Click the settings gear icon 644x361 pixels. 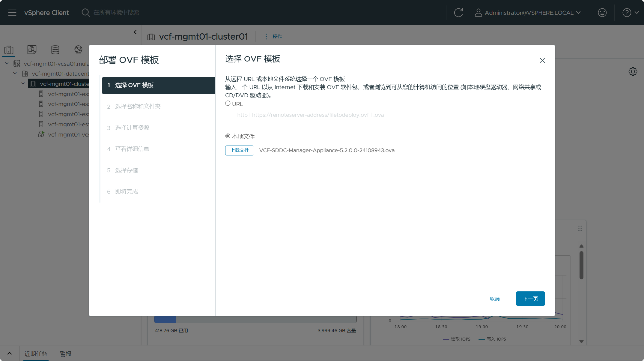633,71
